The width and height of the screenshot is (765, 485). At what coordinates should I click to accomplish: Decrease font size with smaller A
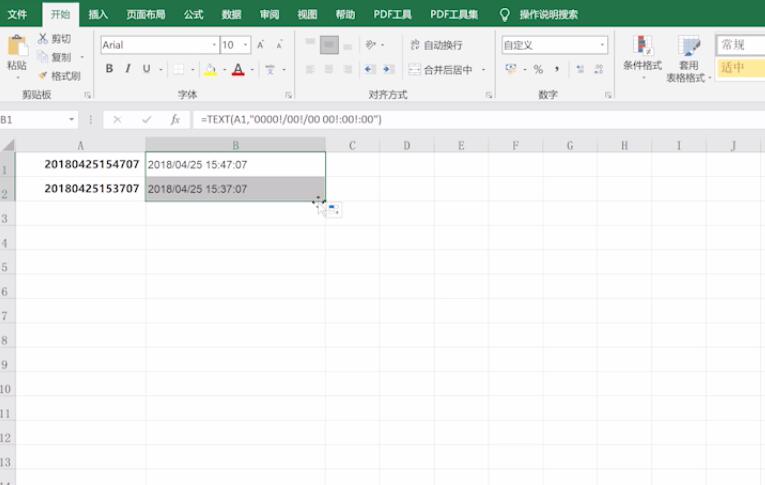[280, 45]
